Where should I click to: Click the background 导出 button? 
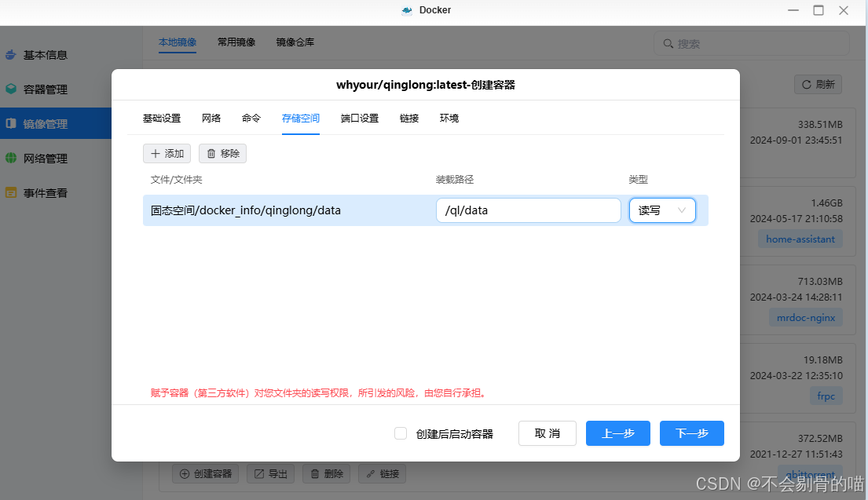click(x=271, y=474)
